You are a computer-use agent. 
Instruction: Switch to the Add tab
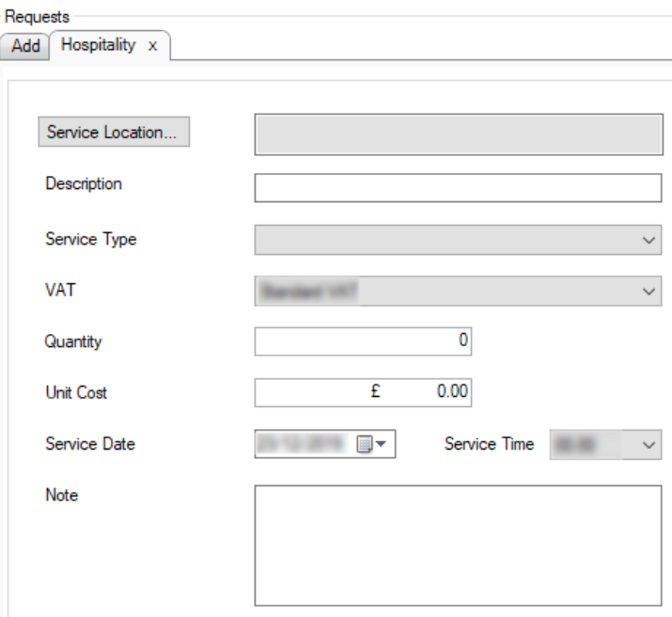(25, 46)
